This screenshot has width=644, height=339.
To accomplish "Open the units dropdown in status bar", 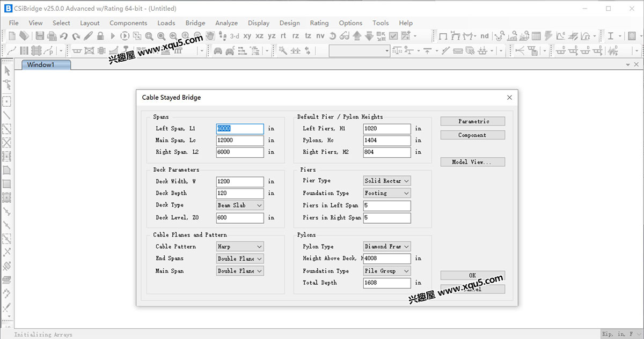I will (x=621, y=334).
